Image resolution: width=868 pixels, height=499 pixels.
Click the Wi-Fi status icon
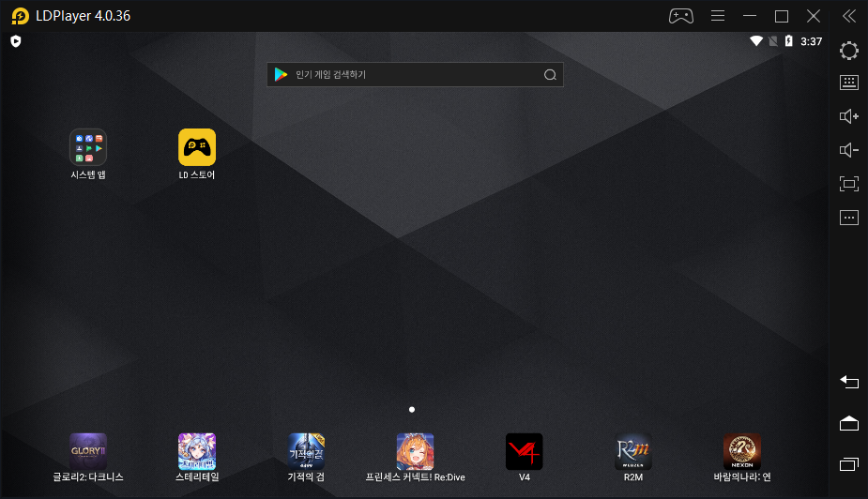point(756,41)
